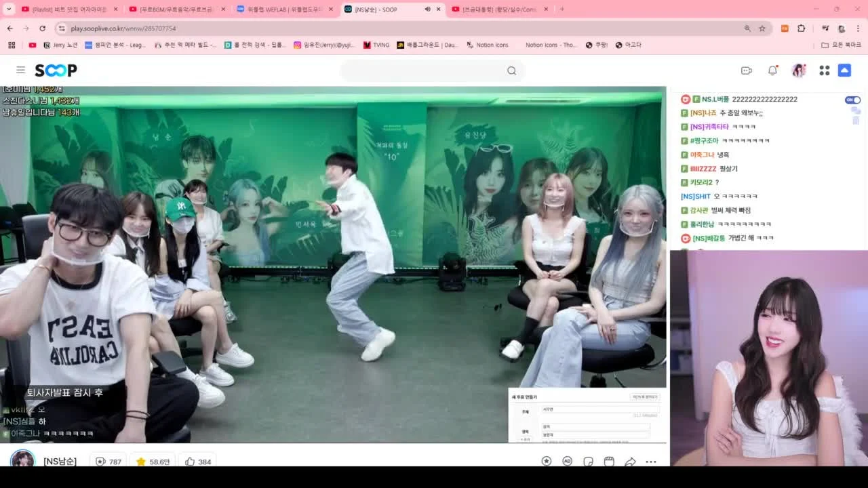This screenshot has width=868, height=488.
Task: Expand the blue up-arrow panel button
Action: pos(844,70)
